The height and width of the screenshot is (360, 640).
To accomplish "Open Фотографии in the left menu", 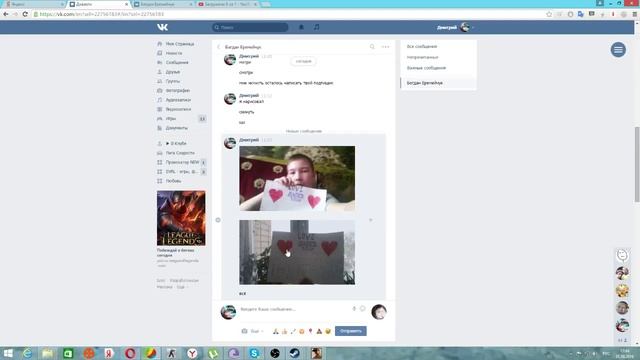I will [178, 91].
